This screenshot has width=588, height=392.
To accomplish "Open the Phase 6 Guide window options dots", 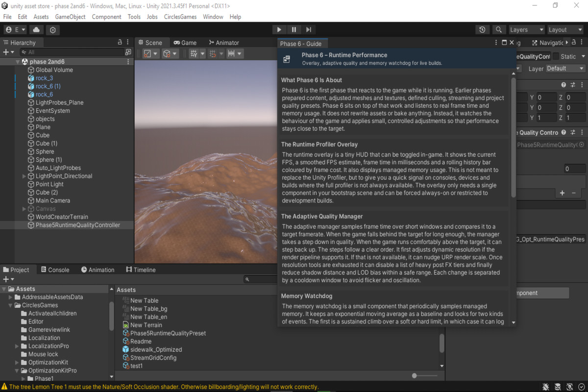I will 495,43.
